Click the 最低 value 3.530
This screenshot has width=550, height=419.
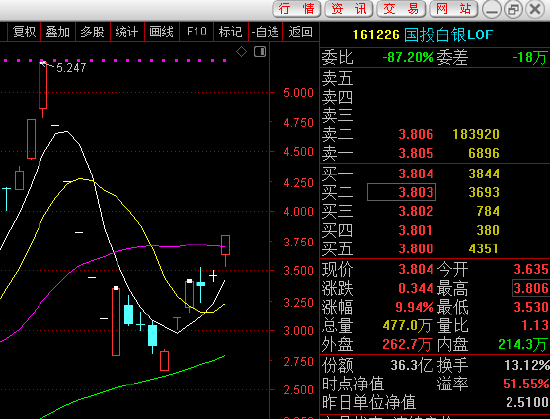pyautogui.click(x=531, y=307)
